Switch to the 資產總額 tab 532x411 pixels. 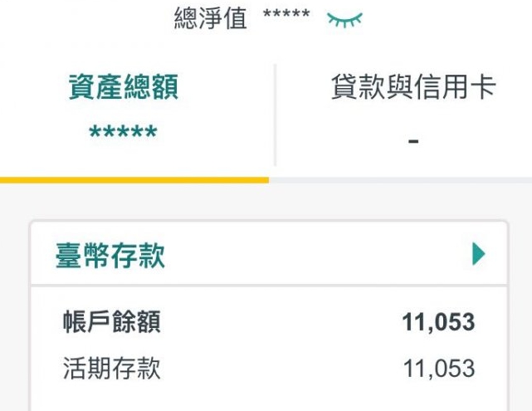click(x=123, y=88)
